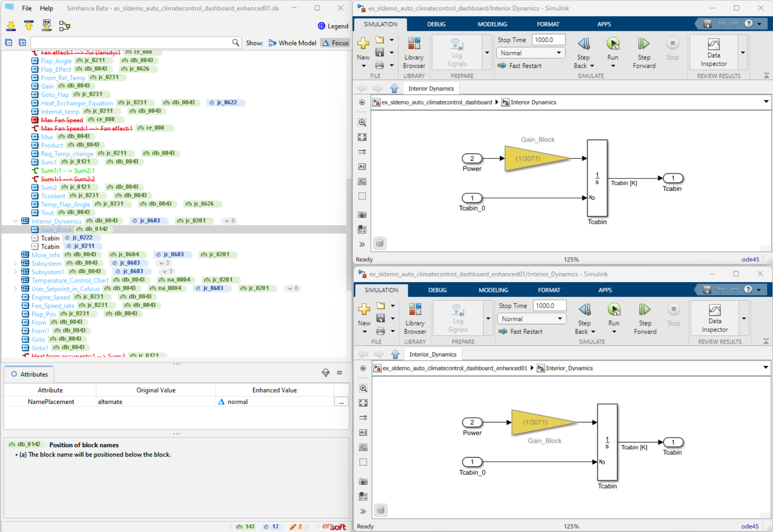Click the ellipsis button on NamePlacement row
Screen dimensions: 773x532
[x=341, y=402]
